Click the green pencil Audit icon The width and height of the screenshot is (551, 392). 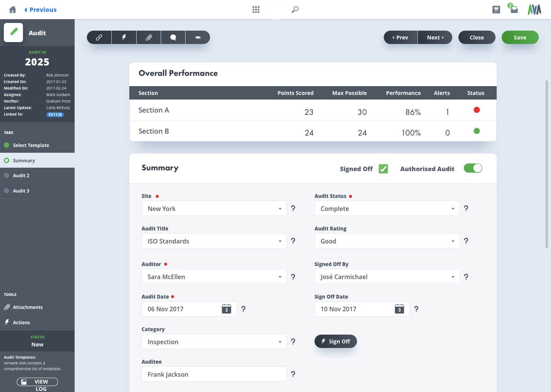(13, 33)
